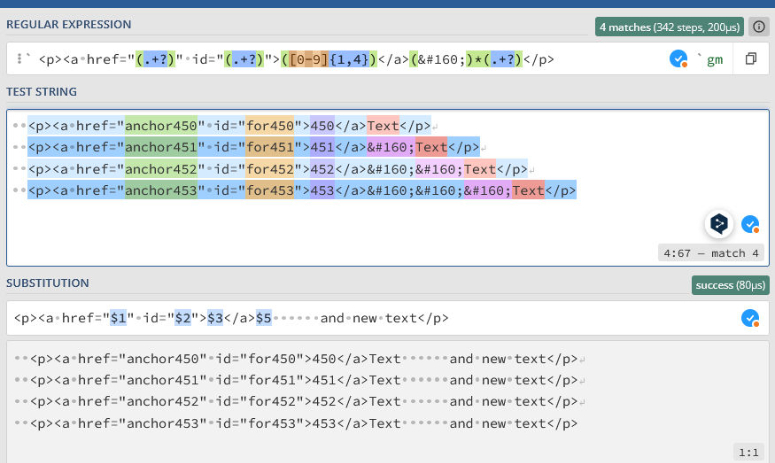Copy the regular expression with the clipboard icon
Image resolution: width=775 pixels, height=463 pixels.
[x=750, y=59]
